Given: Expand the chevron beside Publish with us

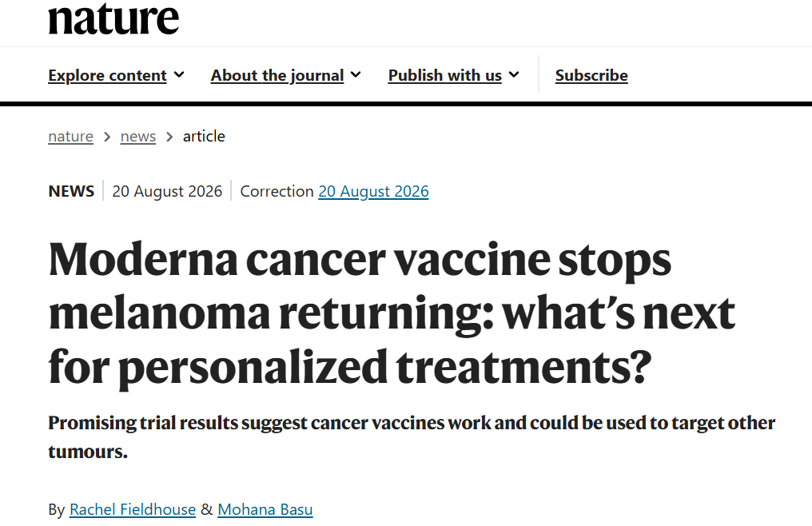Looking at the screenshot, I should (x=514, y=74).
